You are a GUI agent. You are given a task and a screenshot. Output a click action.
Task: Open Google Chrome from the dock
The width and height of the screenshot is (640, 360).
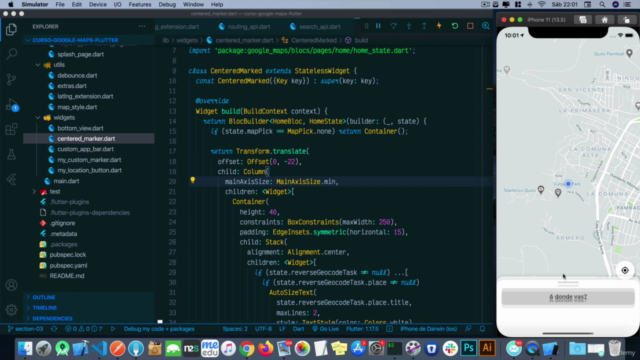pyautogui.click(x=246, y=348)
